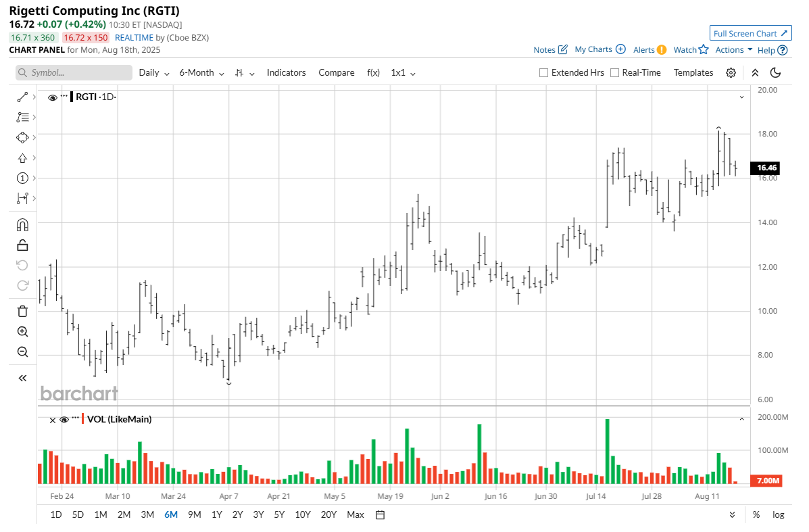Click the Symbol search field

[x=74, y=73]
